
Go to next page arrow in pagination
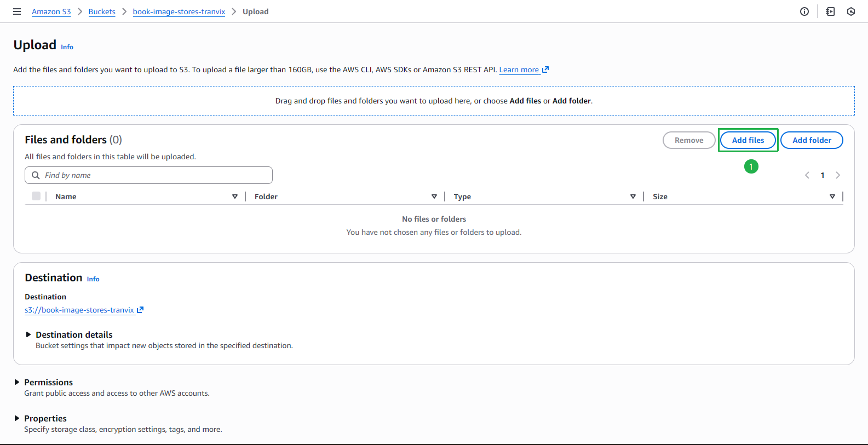838,175
